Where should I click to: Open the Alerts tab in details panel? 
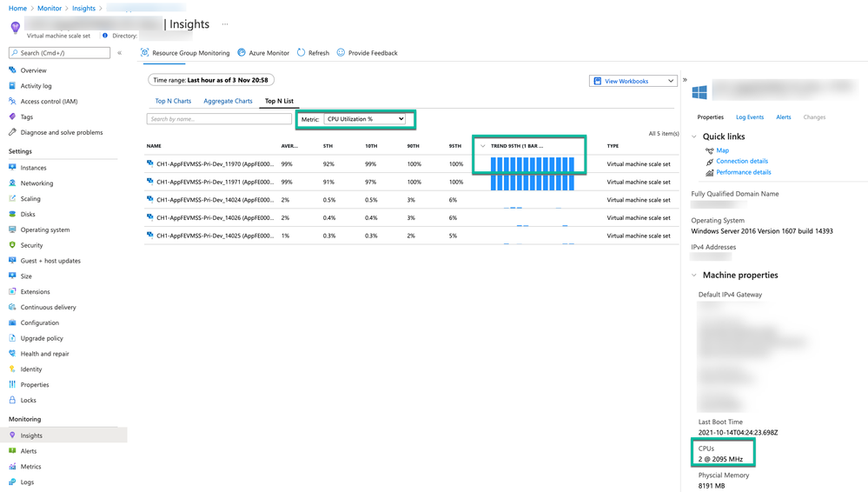(x=784, y=117)
